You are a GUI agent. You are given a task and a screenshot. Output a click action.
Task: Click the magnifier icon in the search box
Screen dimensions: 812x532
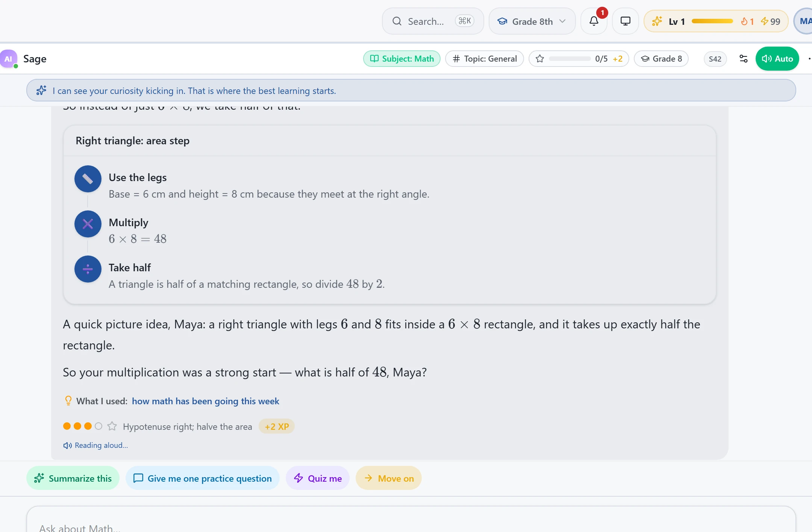pos(397,21)
